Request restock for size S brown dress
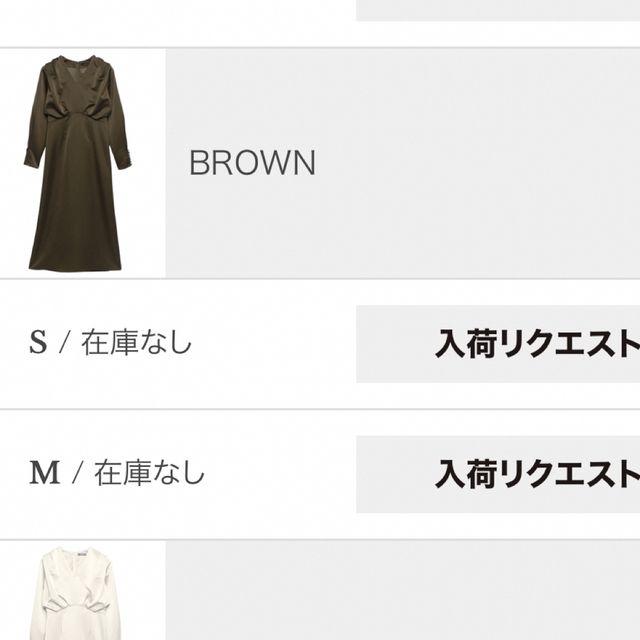This screenshot has width=640, height=640. point(498,344)
